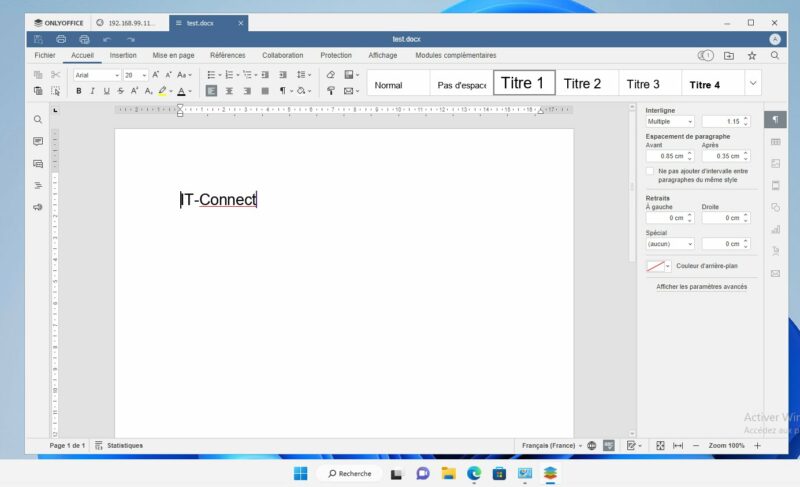Open the Insertion tab

click(x=123, y=55)
